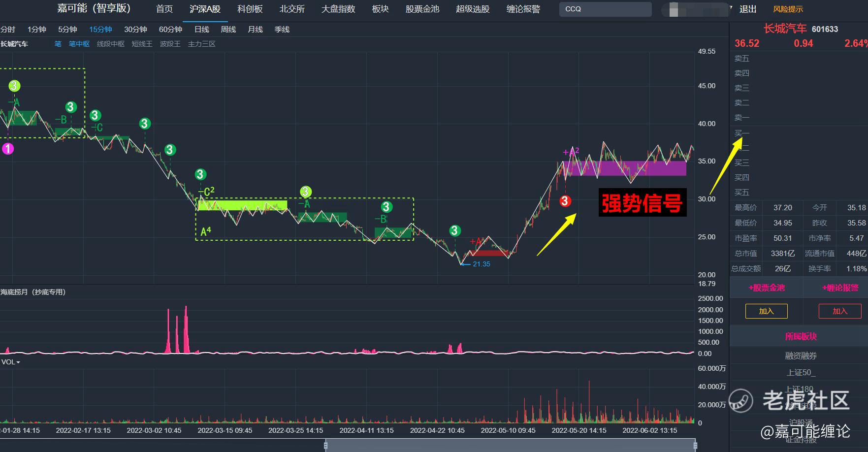Click +股票金池 in the quote panel
The height and width of the screenshot is (452, 868).
(x=766, y=288)
